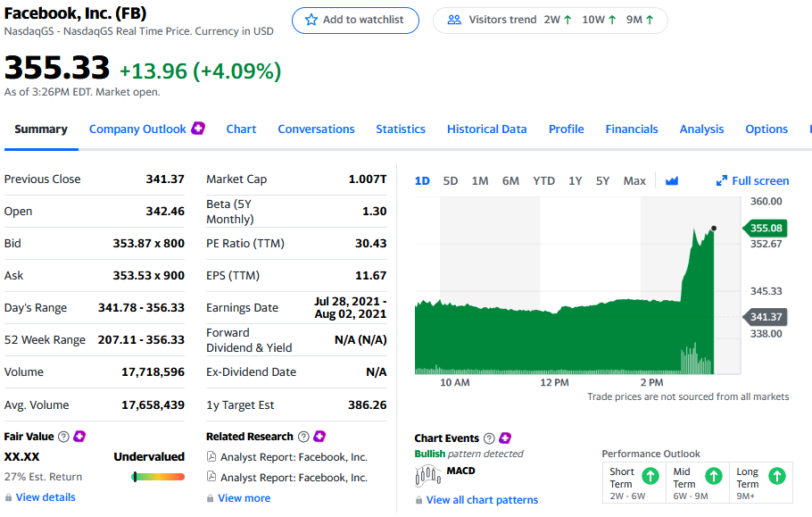Click the visitors trend people icon
812x517 pixels.
pos(454,20)
